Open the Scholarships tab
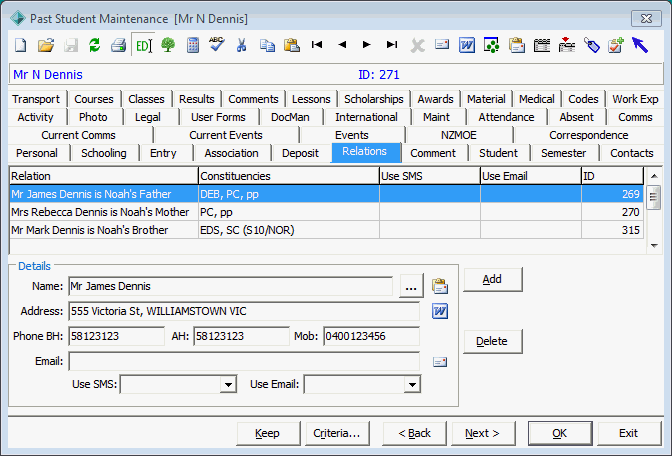Image resolution: width=672 pixels, height=456 pixels. click(374, 99)
